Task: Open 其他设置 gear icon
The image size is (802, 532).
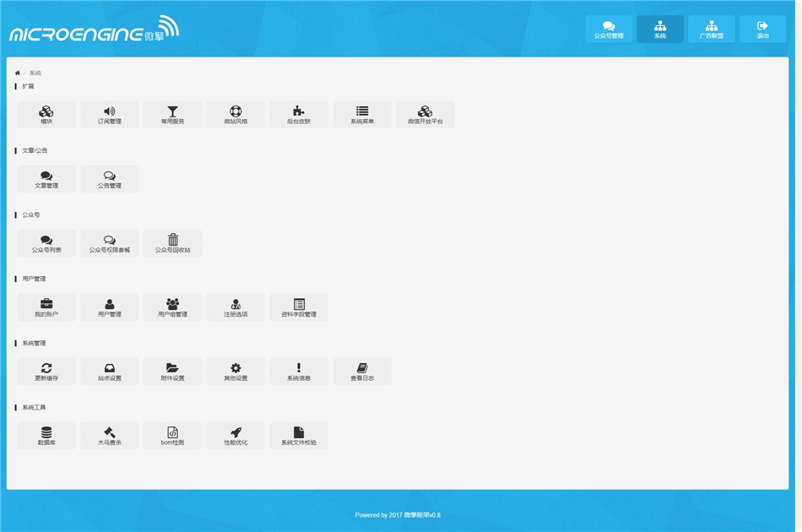Action: coord(236,368)
